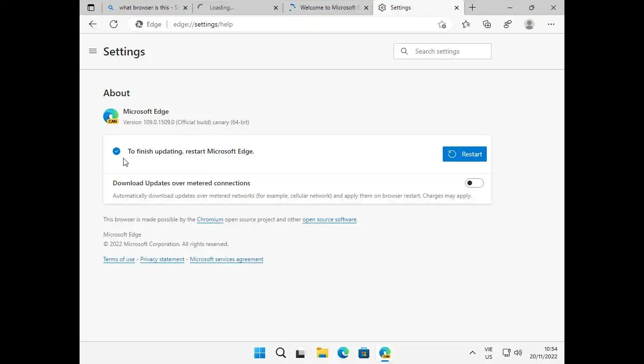
Task: Open the Collections icon in the toolbar
Action: click(487, 24)
